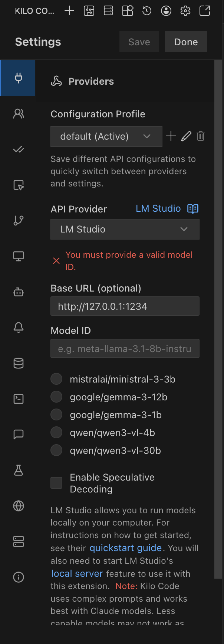Rename profile with the pencil icon

click(x=186, y=136)
